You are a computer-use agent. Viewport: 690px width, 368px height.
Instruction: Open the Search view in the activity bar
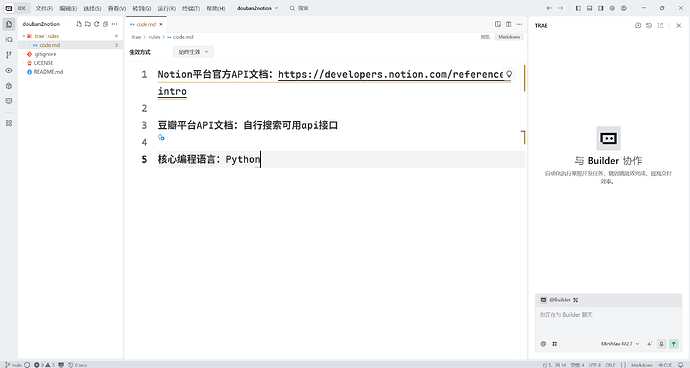pyautogui.click(x=9, y=40)
